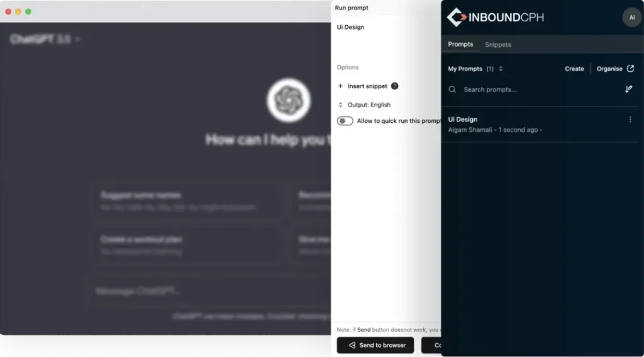Select the Suggest some names suggestion card
The image size is (644, 357).
(x=187, y=201)
